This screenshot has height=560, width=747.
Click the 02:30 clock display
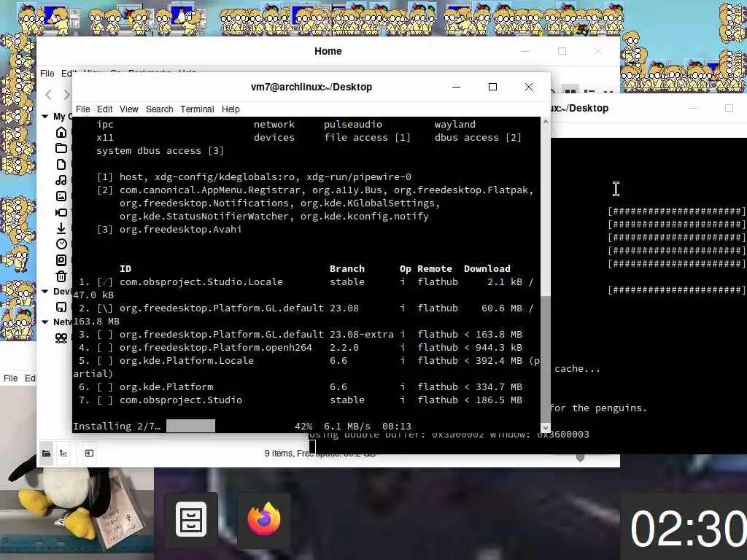pyautogui.click(x=688, y=529)
